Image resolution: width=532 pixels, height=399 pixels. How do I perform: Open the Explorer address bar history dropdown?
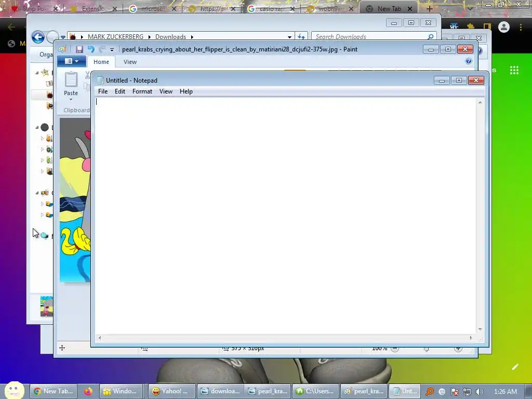[289, 37]
